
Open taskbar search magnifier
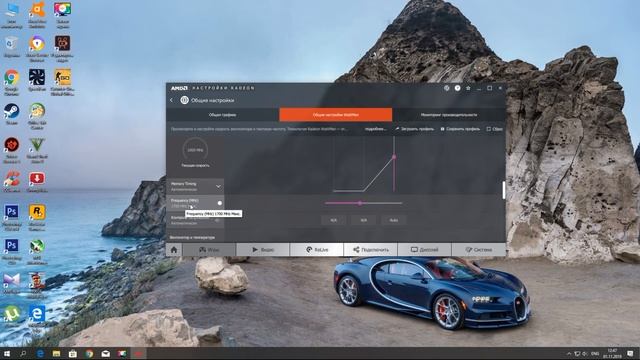pyautogui.click(x=23, y=353)
